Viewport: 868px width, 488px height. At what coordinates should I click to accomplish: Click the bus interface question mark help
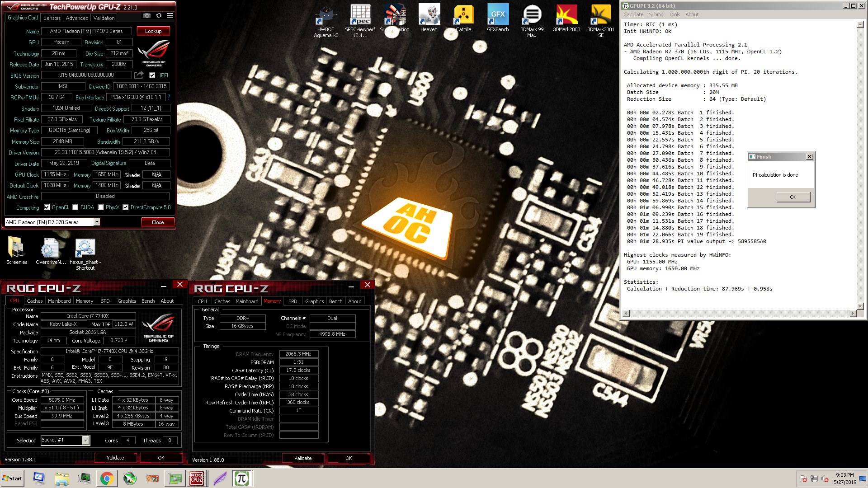point(169,97)
